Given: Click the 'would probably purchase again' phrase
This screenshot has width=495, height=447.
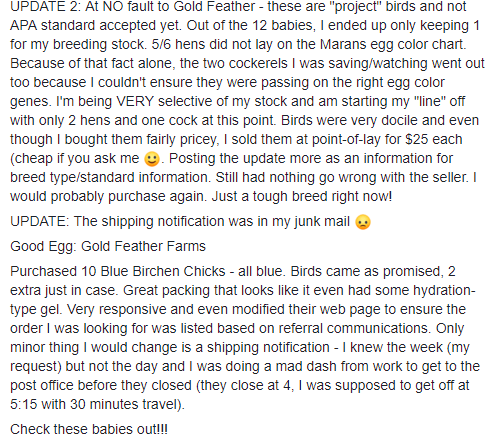Looking at the screenshot, I should pyautogui.click(x=105, y=196).
